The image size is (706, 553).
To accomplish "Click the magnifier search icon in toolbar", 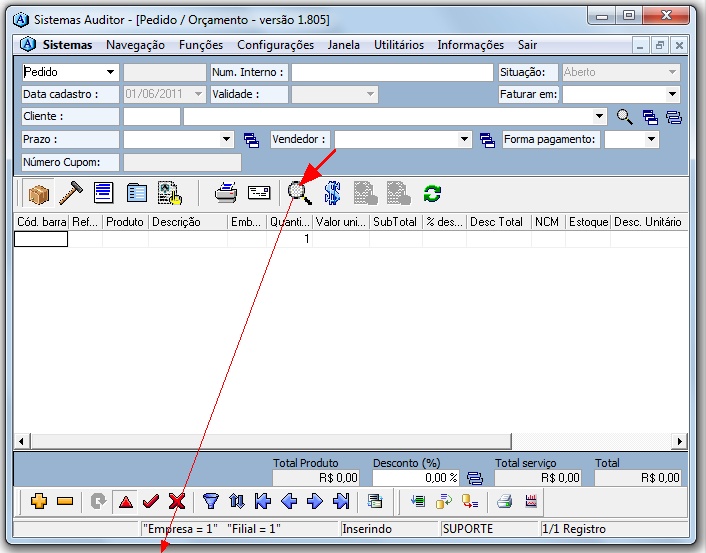I will 300,193.
